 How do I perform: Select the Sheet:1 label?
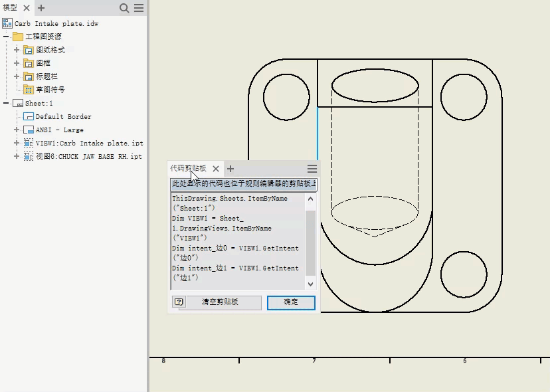point(39,103)
